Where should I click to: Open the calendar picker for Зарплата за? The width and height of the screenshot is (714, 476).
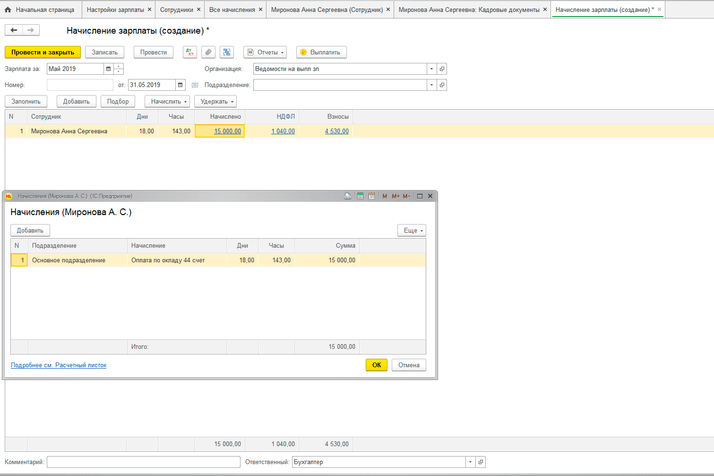(108, 69)
